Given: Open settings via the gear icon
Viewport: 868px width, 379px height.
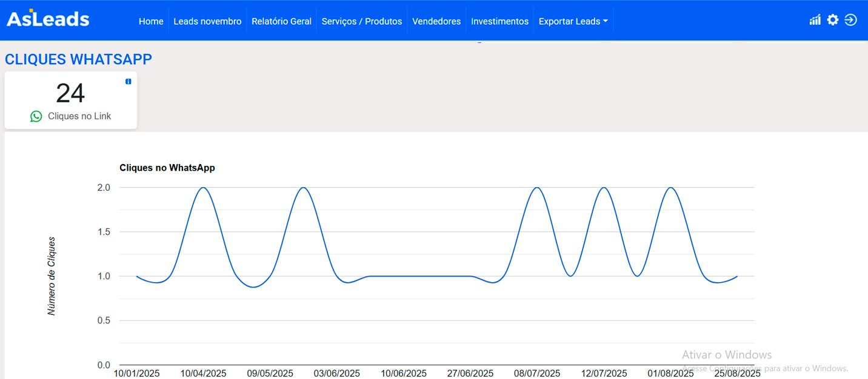Looking at the screenshot, I should coord(833,20).
